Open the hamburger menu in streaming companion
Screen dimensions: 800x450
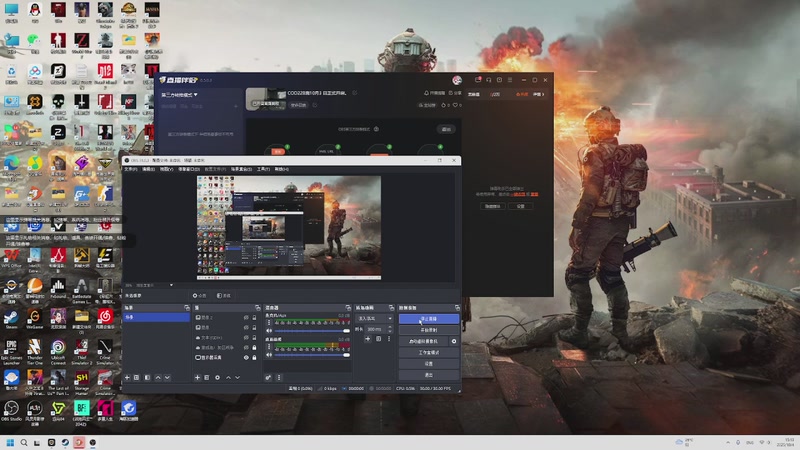tap(510, 80)
